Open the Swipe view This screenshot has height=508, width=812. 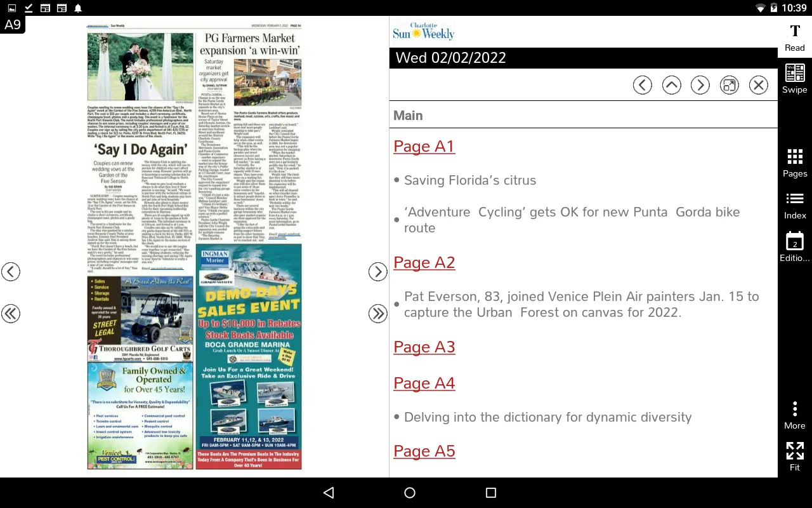[794, 79]
